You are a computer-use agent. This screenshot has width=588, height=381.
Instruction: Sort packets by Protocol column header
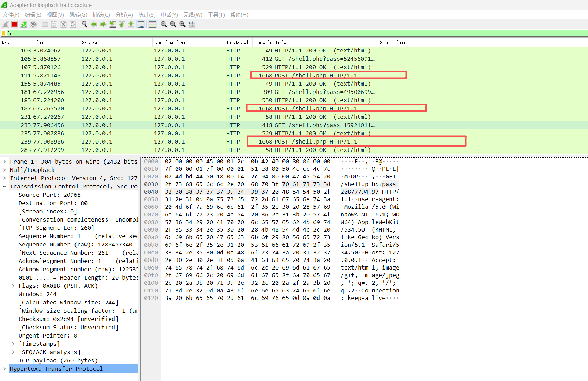[x=237, y=42]
